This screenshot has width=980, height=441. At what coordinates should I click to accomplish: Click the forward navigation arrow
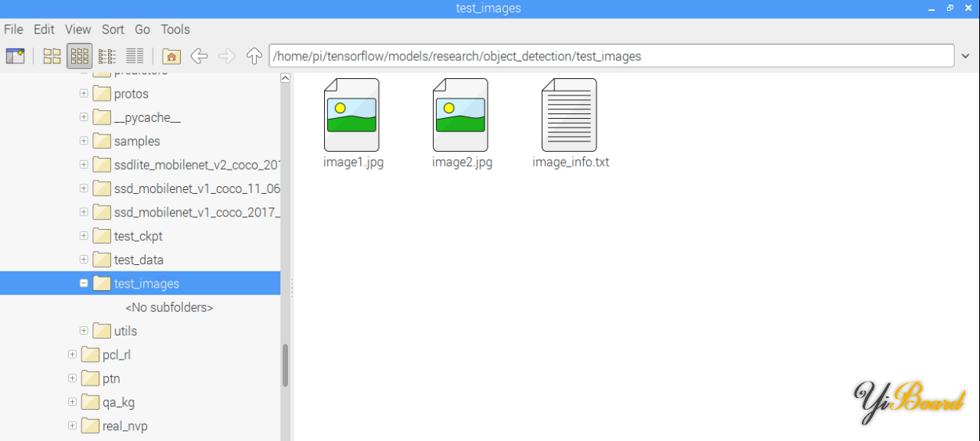tap(226, 56)
